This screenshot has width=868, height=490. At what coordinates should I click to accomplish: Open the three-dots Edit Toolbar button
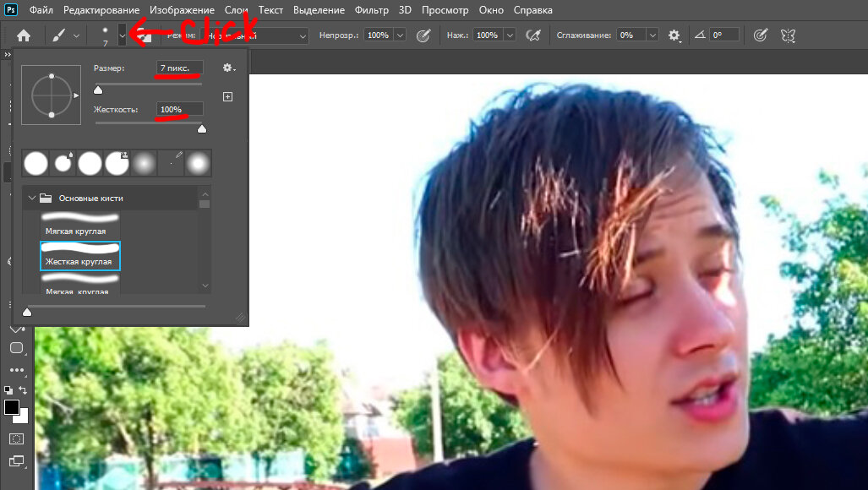click(x=17, y=370)
